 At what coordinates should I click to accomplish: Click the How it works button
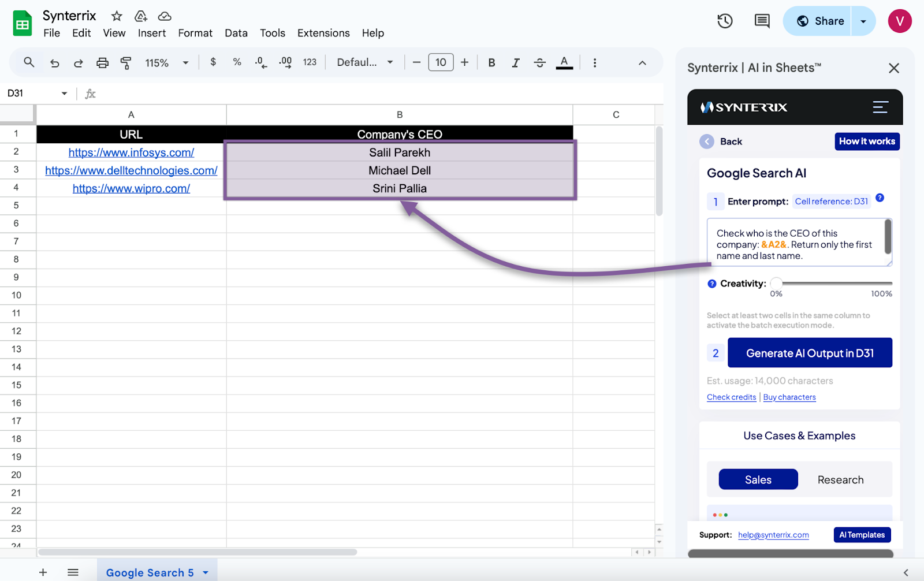867,141
